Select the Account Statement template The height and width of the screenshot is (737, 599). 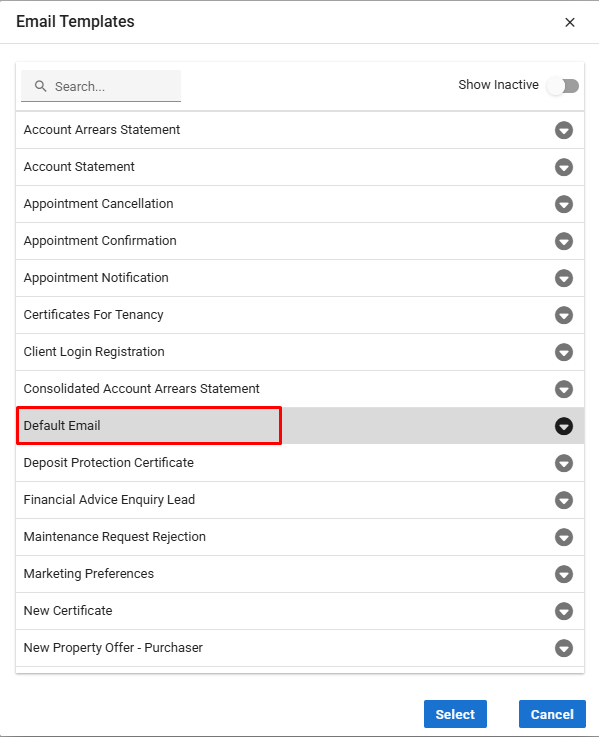(300, 167)
